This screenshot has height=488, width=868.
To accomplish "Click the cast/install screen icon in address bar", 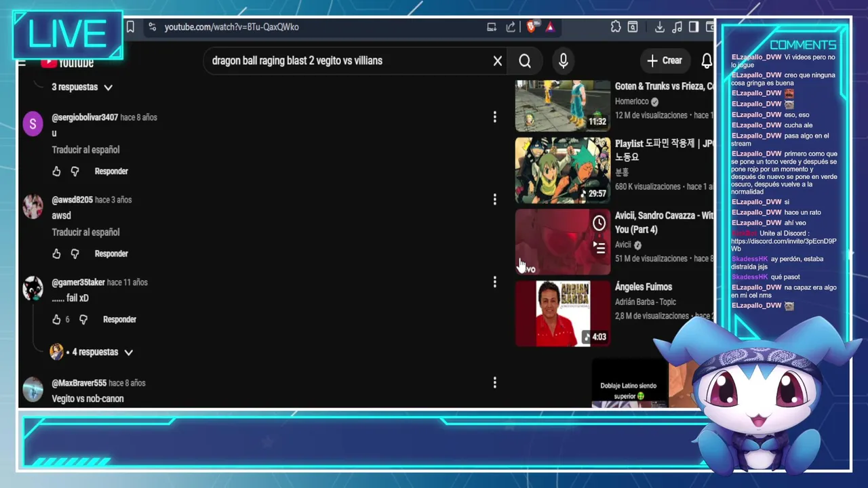I will point(492,27).
